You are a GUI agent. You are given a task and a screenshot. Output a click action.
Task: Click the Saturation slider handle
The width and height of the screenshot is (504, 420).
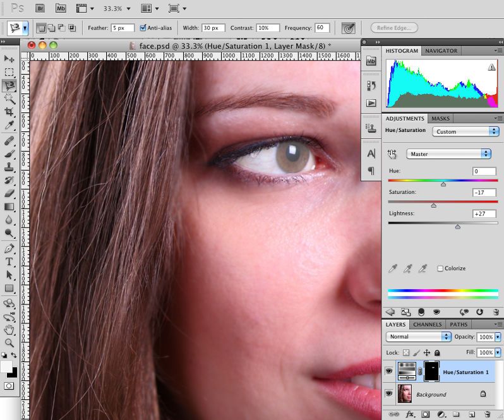tap(433, 205)
